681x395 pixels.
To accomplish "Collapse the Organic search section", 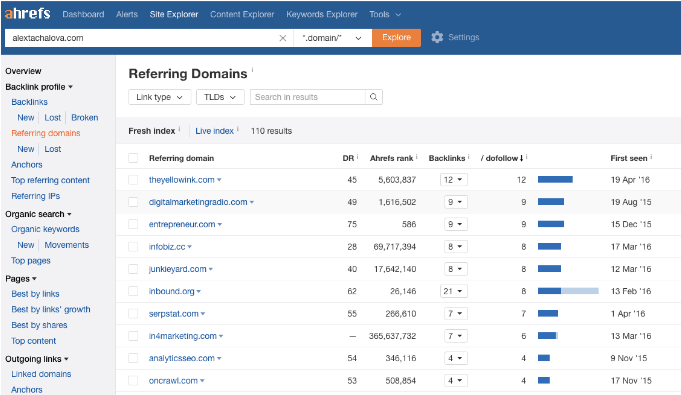I will (38, 214).
